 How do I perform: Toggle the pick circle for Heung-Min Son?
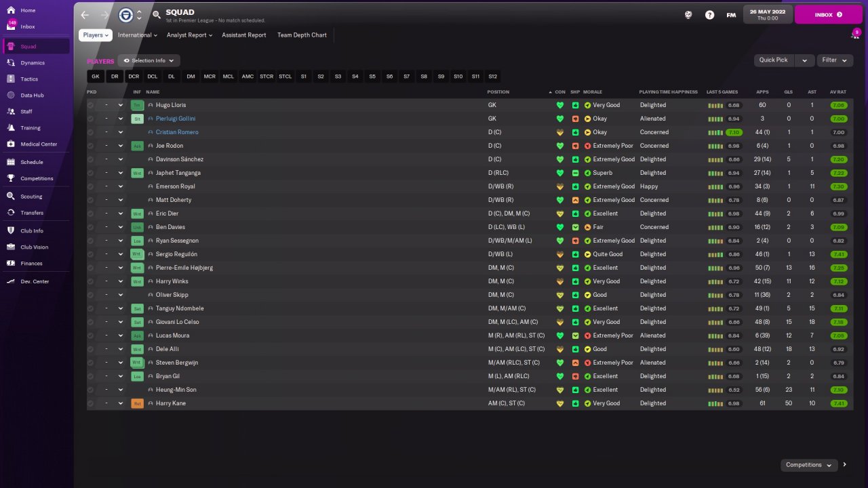pyautogui.click(x=91, y=390)
